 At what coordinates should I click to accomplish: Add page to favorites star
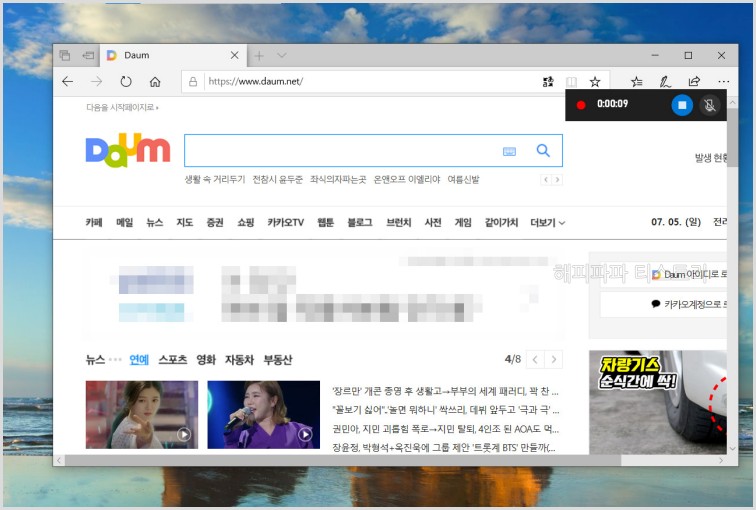595,81
